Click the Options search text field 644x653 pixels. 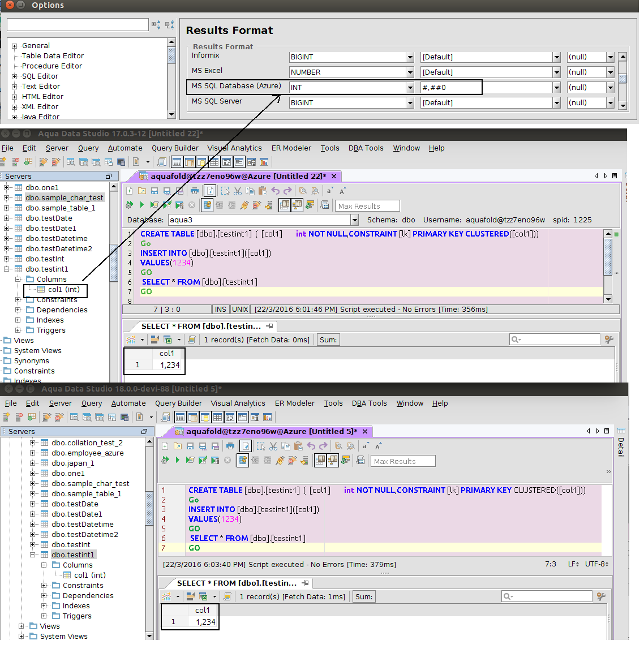78,24
